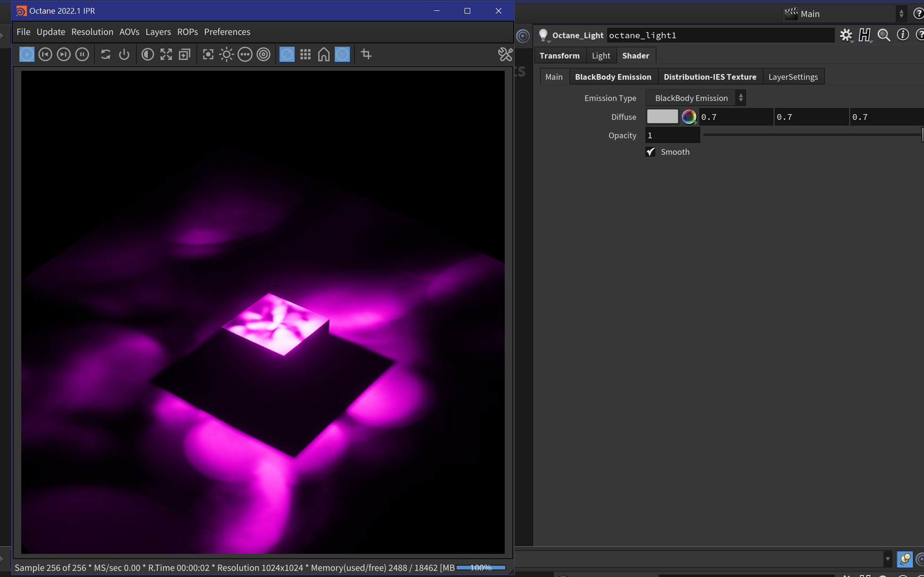Switch to the Distribution-IES Texture tab
924x577 pixels.
click(x=710, y=77)
